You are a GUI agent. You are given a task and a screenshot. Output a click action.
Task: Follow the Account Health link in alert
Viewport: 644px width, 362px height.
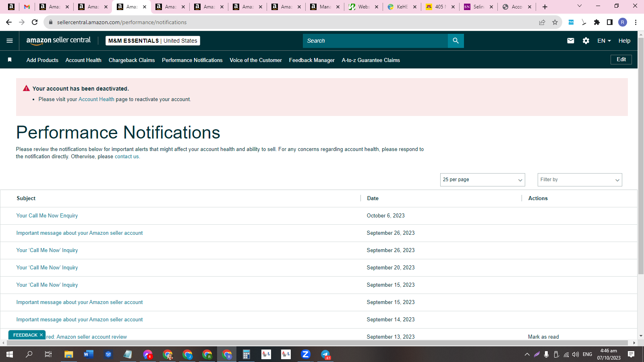click(x=96, y=99)
